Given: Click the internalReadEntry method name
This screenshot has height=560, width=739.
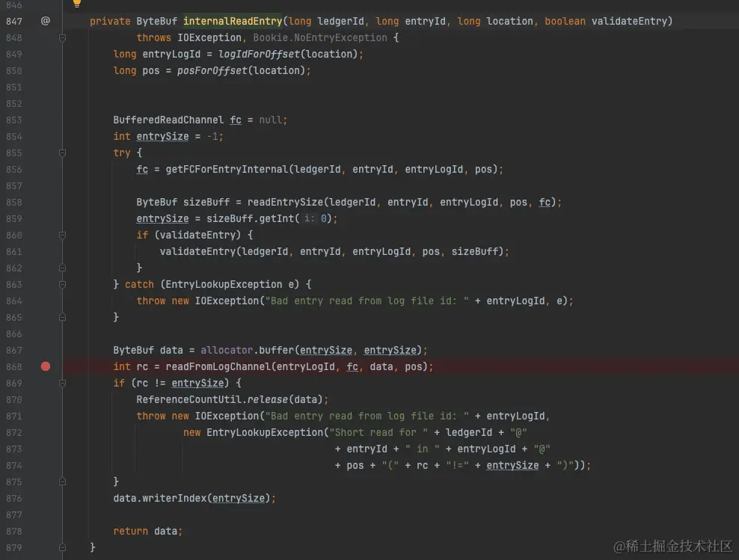Looking at the screenshot, I should pyautogui.click(x=233, y=21).
